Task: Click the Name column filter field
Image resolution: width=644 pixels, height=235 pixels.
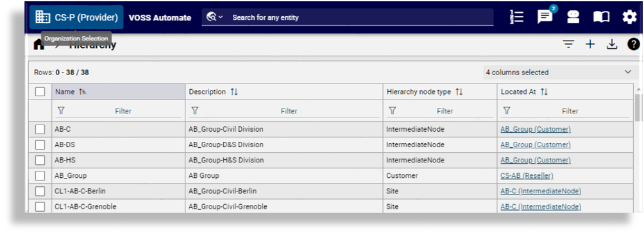Action: pos(123,111)
